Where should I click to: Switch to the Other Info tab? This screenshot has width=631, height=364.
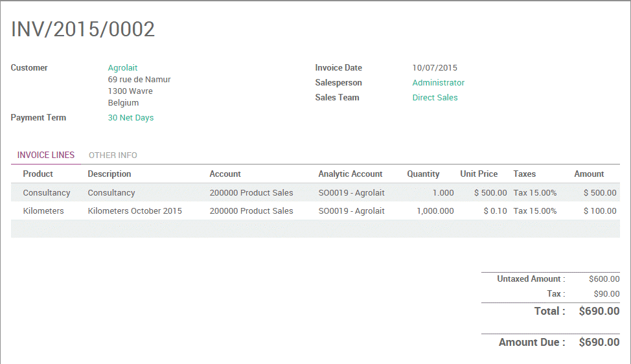(113, 155)
